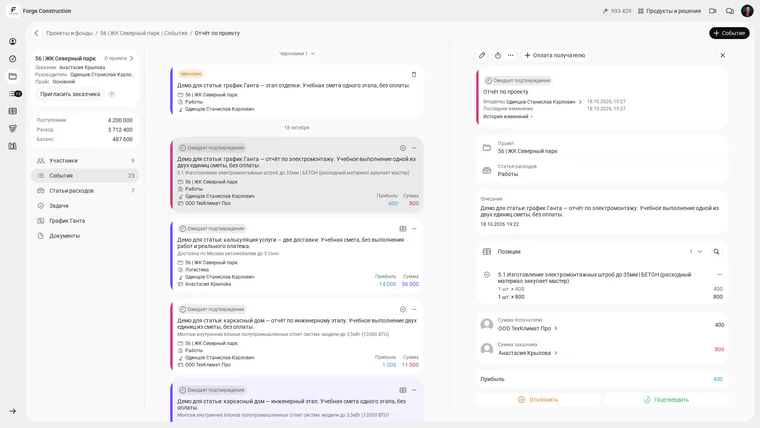Expand История изменений
The width and height of the screenshot is (760, 428).
(x=508, y=116)
